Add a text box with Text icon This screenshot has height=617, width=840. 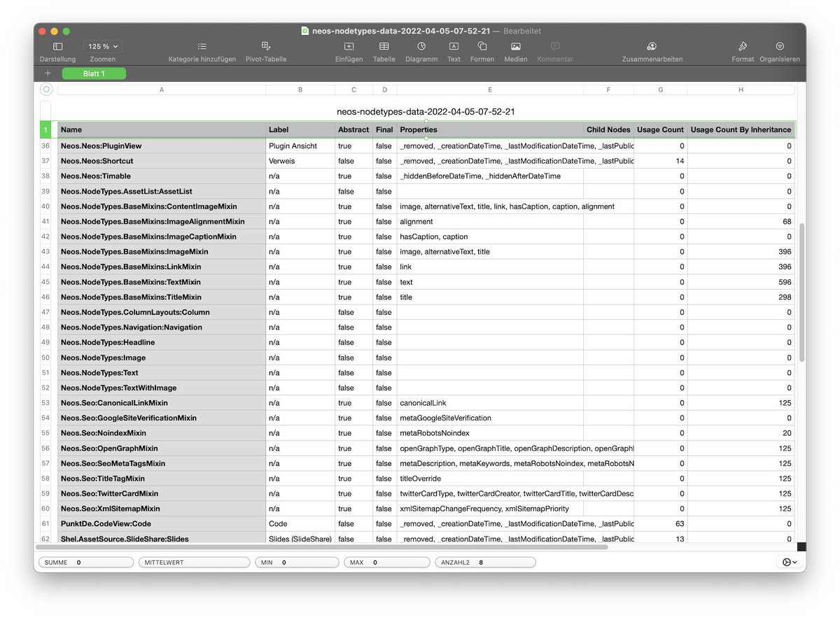click(454, 46)
